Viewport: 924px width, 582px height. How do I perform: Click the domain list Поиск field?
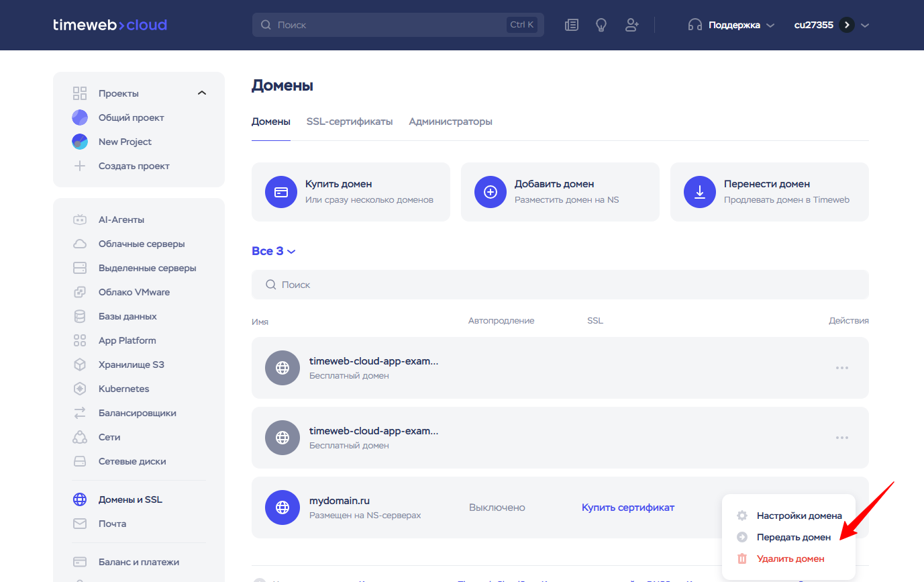pyautogui.click(x=560, y=285)
